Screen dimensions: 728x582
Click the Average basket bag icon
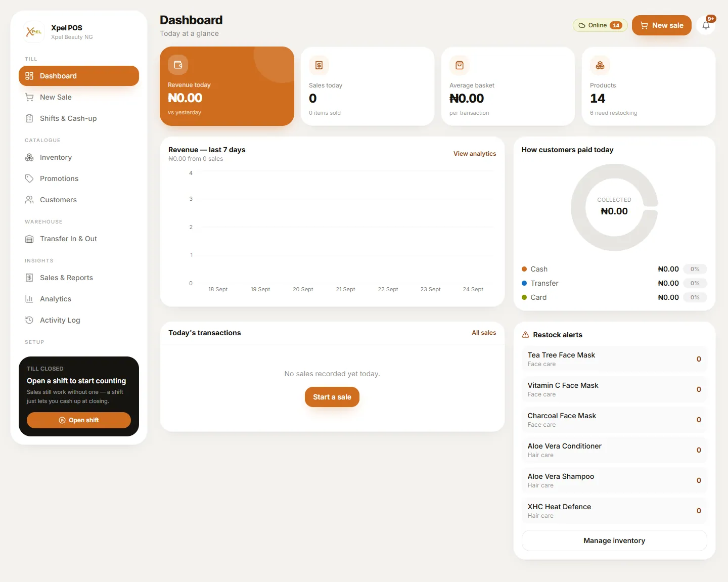click(460, 65)
